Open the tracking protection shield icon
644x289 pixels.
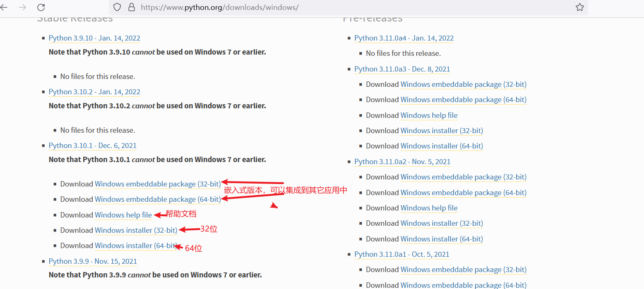click(117, 7)
